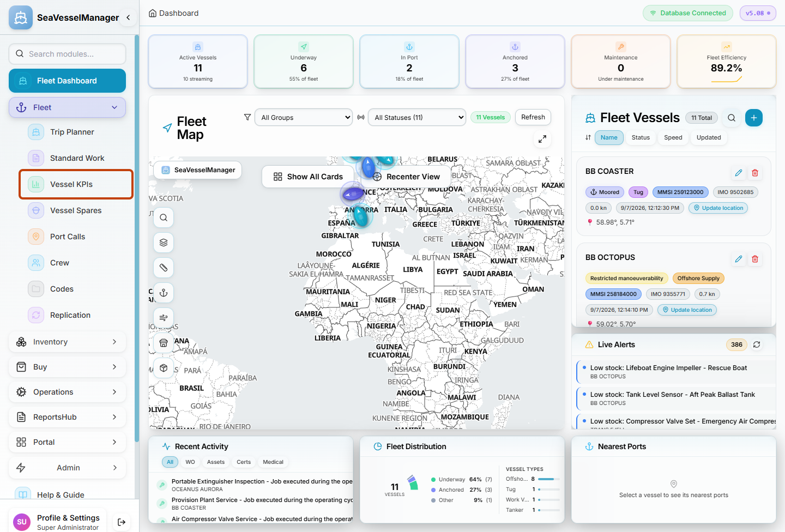
Task: Expand the Inventory menu
Action: tap(67, 342)
